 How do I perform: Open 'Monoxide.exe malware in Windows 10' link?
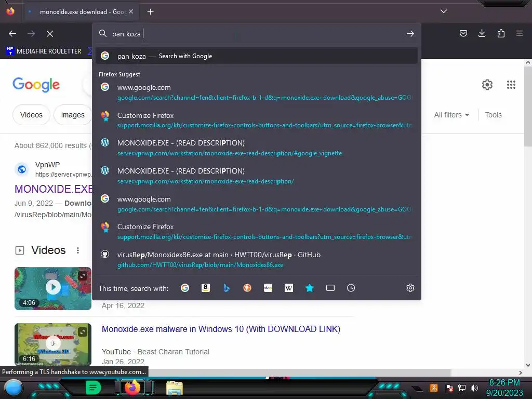(221, 329)
